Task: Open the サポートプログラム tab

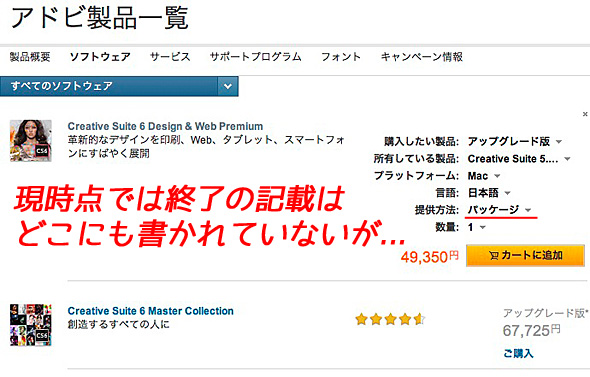Action: (x=255, y=57)
